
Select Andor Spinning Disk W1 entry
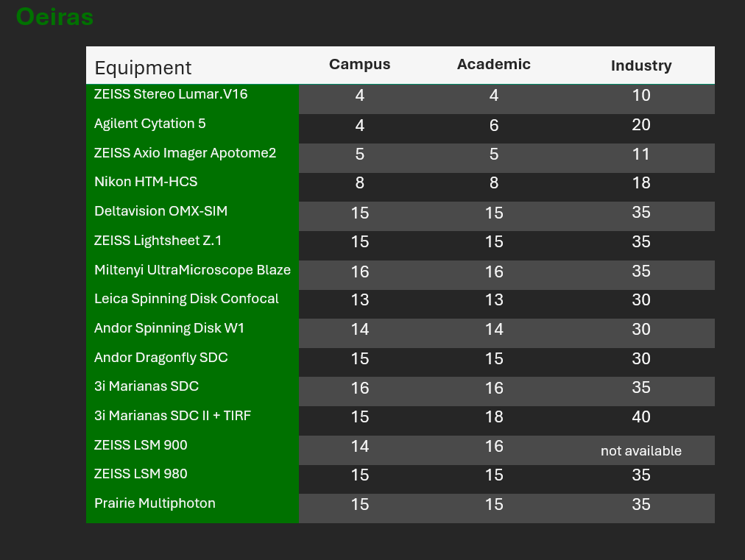point(169,328)
